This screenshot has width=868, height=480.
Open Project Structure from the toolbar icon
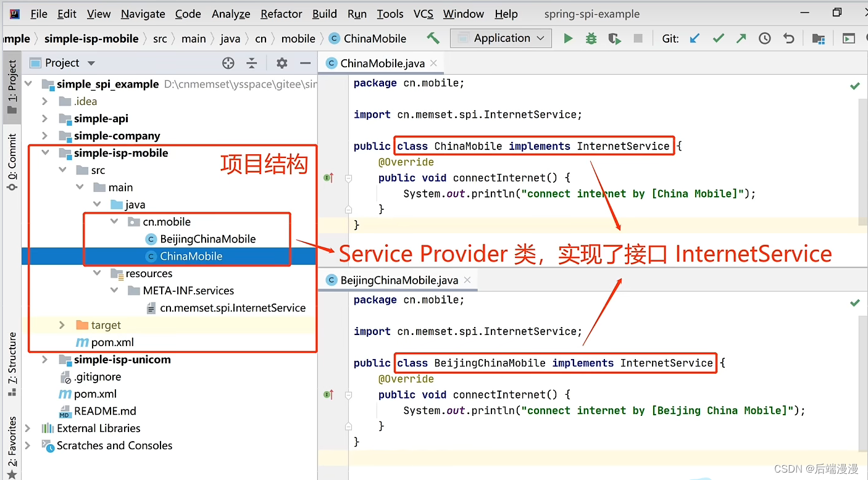(x=819, y=38)
